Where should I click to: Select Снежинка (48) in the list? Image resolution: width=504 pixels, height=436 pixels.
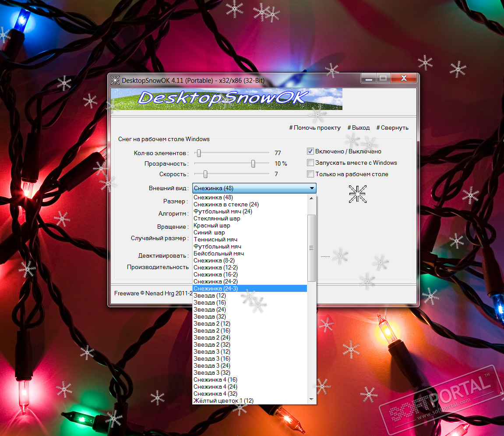[250, 197]
